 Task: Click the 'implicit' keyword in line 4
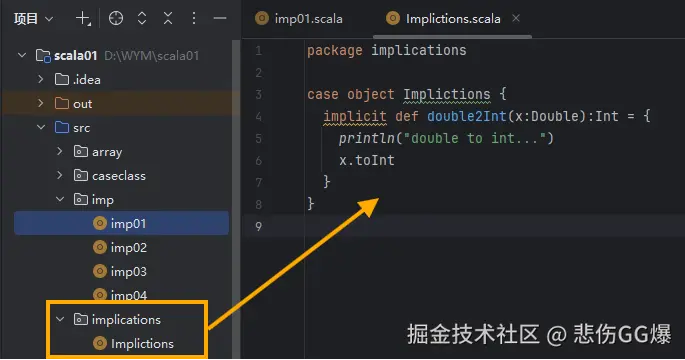point(355,117)
